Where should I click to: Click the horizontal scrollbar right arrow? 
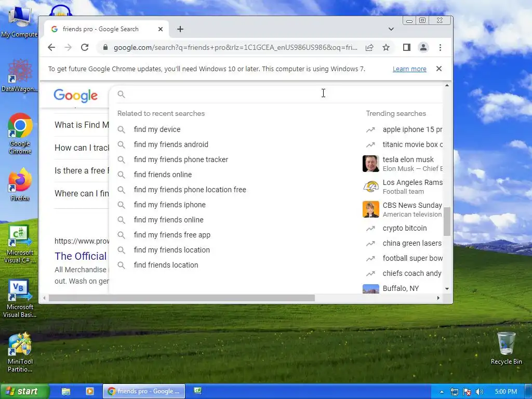(x=438, y=298)
